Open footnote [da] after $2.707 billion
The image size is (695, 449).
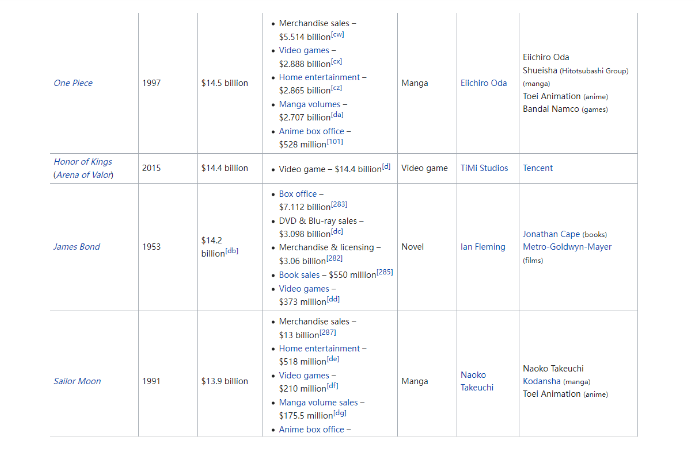point(337,114)
